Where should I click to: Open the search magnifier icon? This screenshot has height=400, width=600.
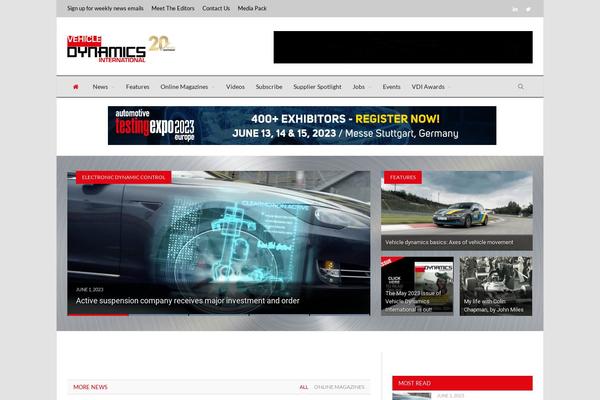click(520, 87)
